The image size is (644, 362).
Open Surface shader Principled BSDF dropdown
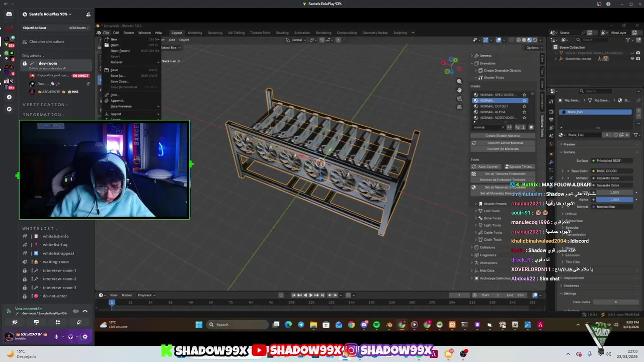(x=613, y=160)
